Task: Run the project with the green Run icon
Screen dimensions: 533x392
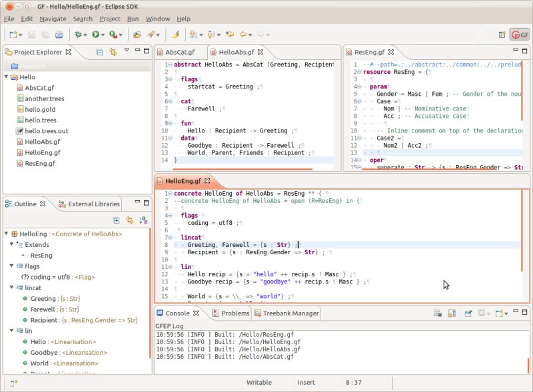Action: (96, 33)
